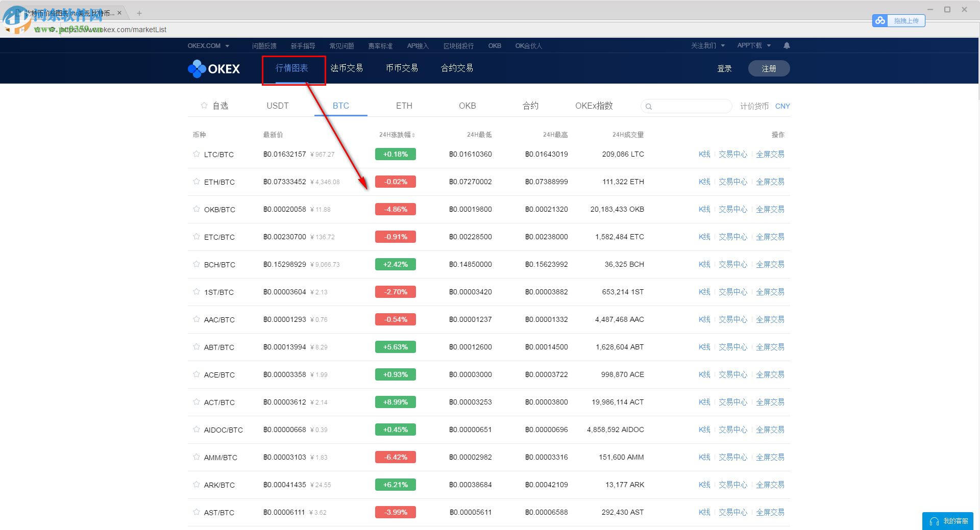Image resolution: width=980 pixels, height=530 pixels.
Task: Click the 登录 login link
Action: click(725, 69)
